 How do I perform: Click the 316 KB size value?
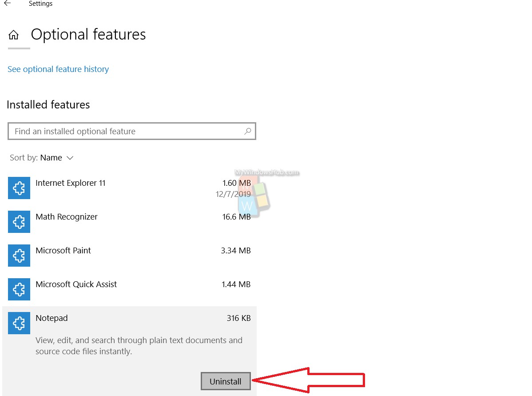pyautogui.click(x=239, y=318)
